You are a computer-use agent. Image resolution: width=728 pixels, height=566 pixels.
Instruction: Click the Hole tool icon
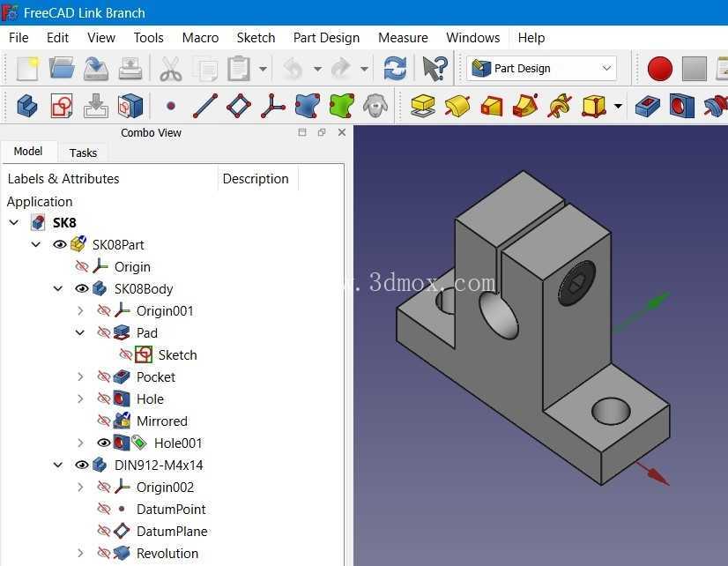(x=681, y=106)
